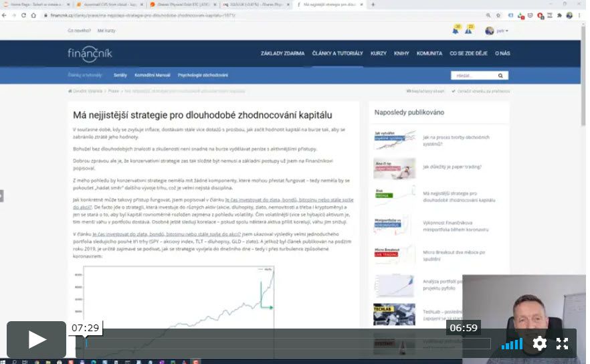Open CO SE ZDE DĚJE menu
Image resolution: width=590 pixels, height=364 pixels.
[468, 54]
